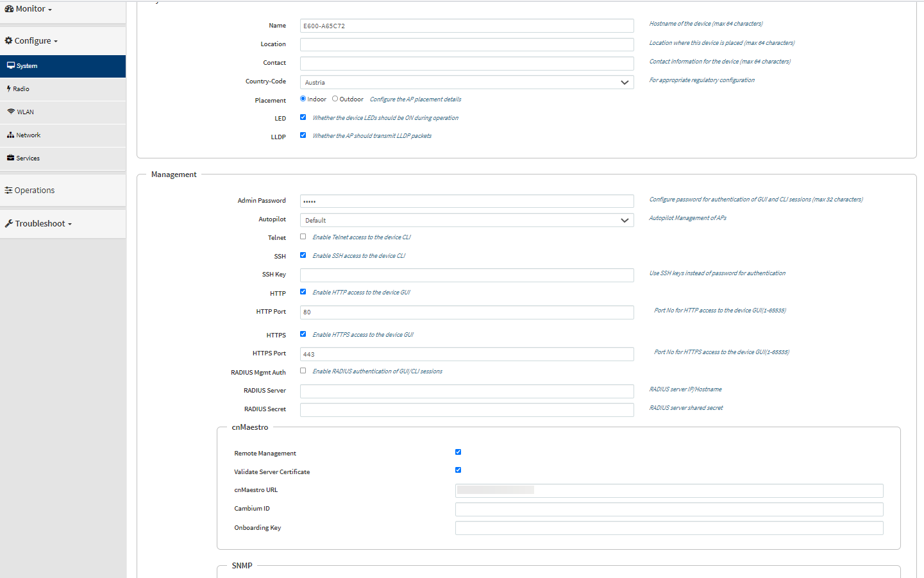
Task: Click the WLAN wifi icon
Action: (x=11, y=112)
